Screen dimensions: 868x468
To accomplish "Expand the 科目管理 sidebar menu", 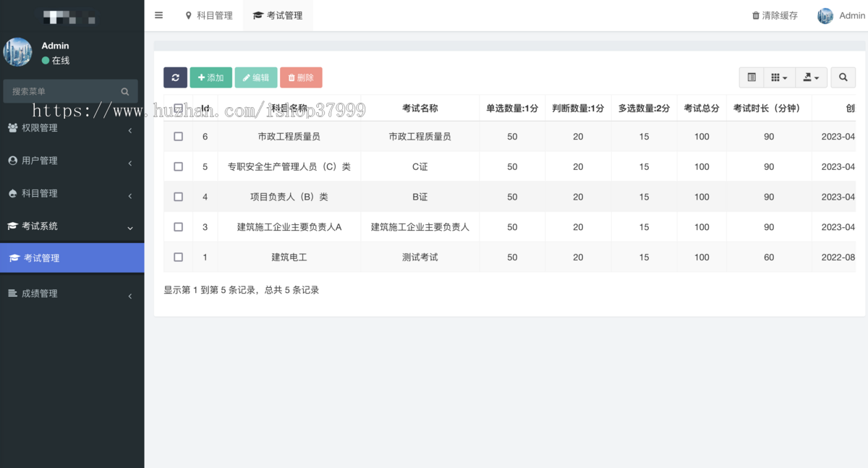I will pyautogui.click(x=72, y=193).
